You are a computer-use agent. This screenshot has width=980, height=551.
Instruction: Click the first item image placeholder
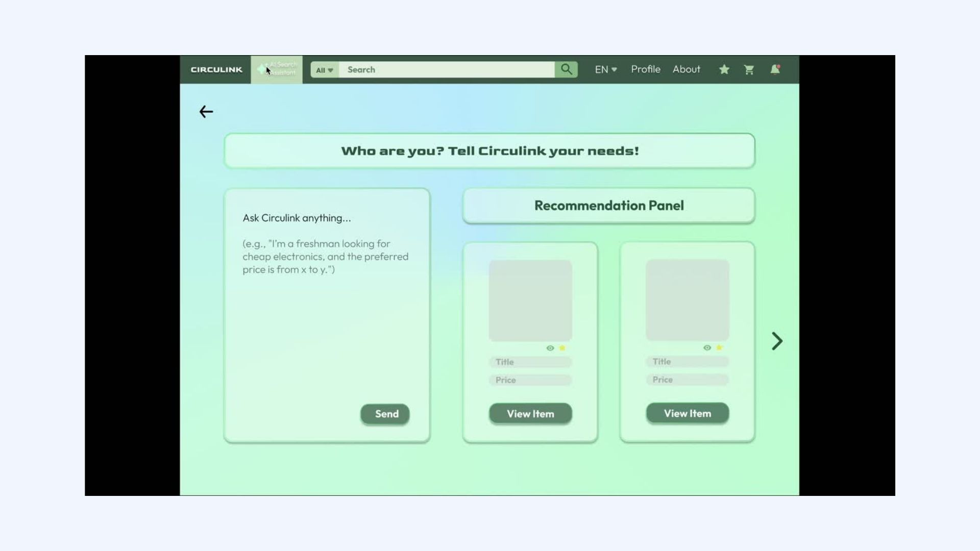pyautogui.click(x=530, y=300)
